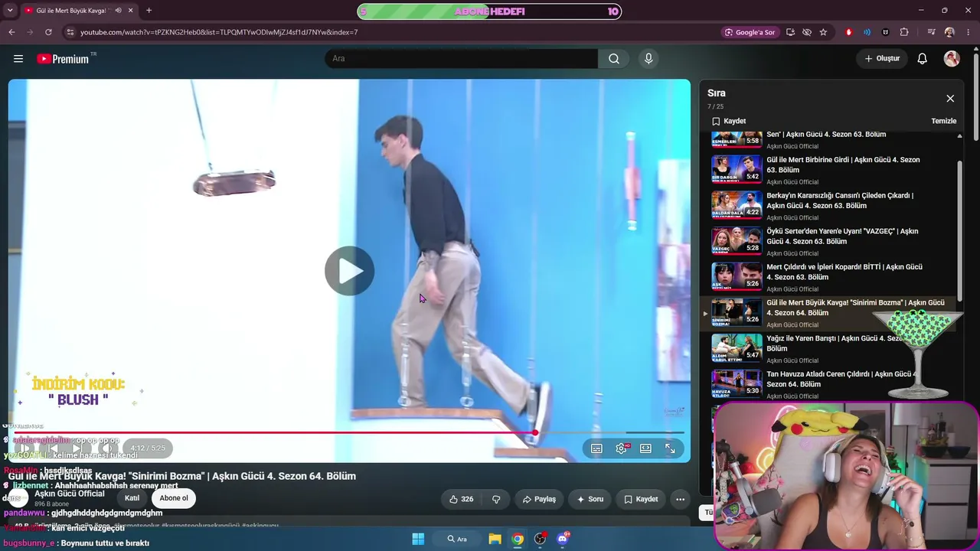Go back in browser history
The height and width of the screenshot is (551, 980).
tap(11, 32)
